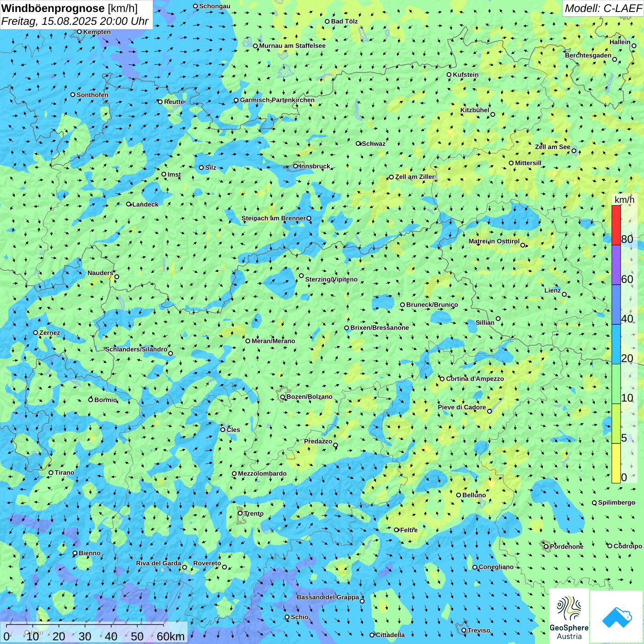Click the 'Conegliano' label
The image size is (644, 644).
(496, 567)
